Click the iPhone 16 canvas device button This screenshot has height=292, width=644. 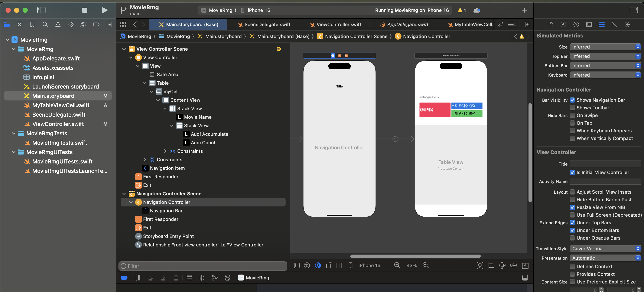[x=364, y=265]
